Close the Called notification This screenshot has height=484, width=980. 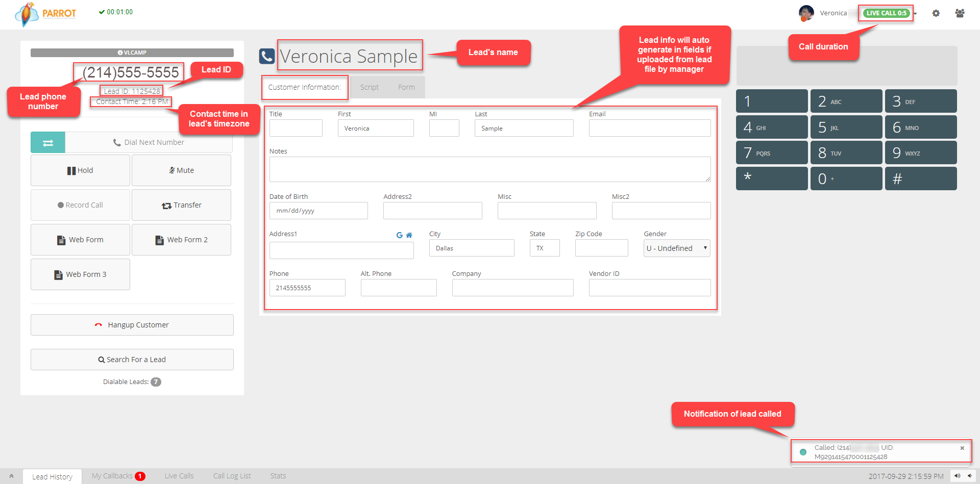tap(962, 448)
